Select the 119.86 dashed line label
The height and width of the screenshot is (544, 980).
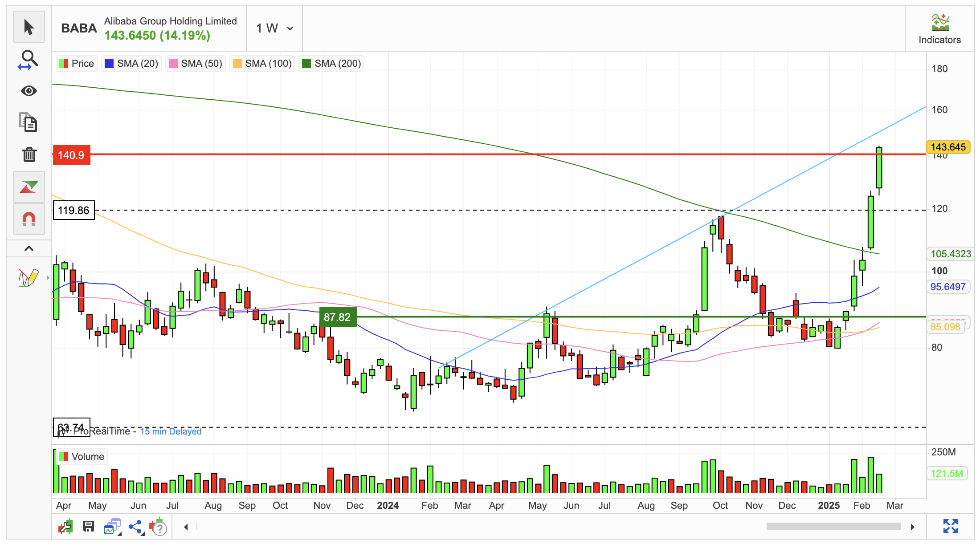pyautogui.click(x=74, y=210)
